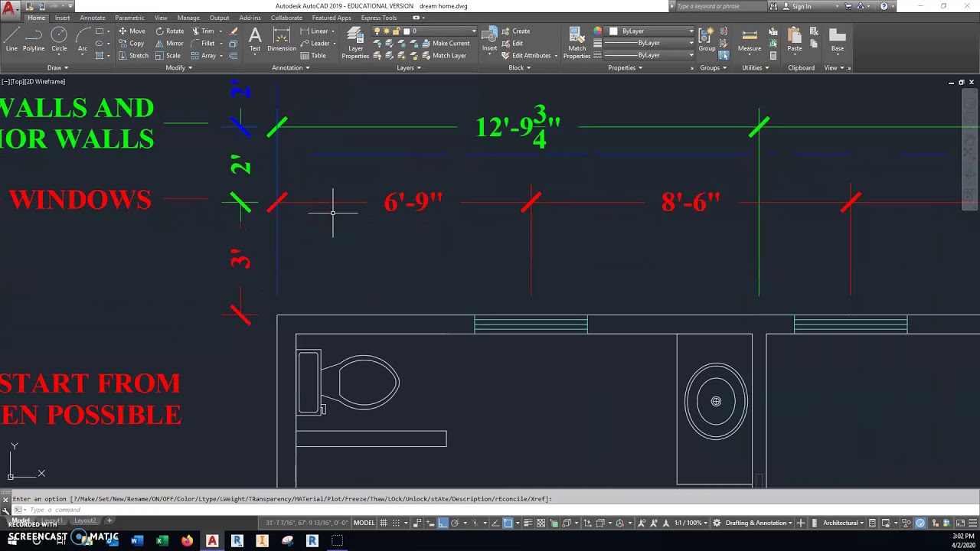Viewport: 980px width, 551px height.
Task: Click the Linear dimension button
Action: click(x=315, y=31)
